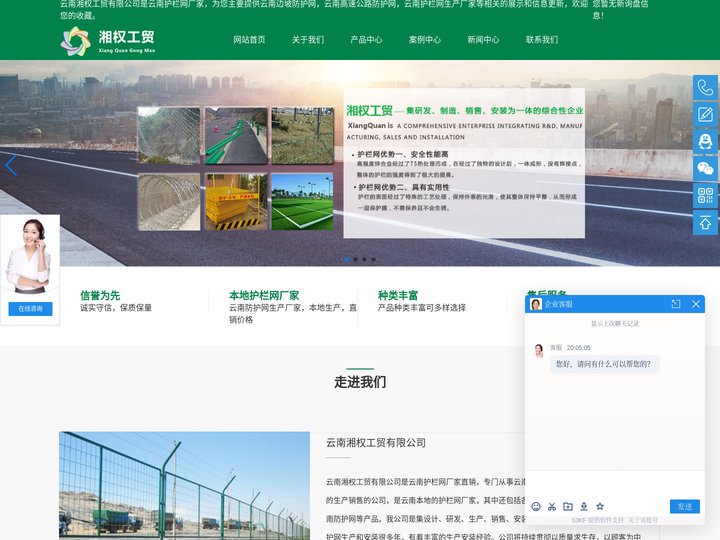Show the QR code icon
The height and width of the screenshot is (540, 720).
tap(705, 195)
